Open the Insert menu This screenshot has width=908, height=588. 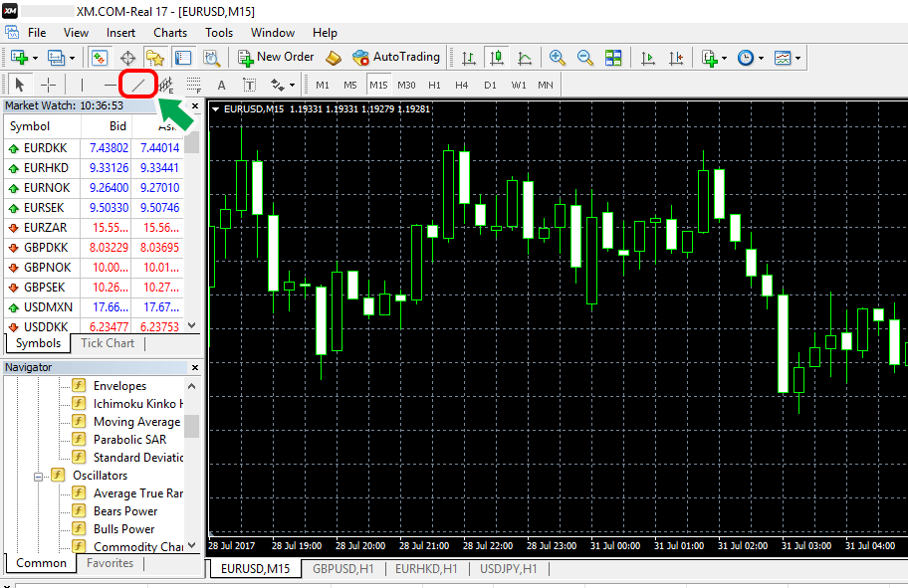click(120, 33)
